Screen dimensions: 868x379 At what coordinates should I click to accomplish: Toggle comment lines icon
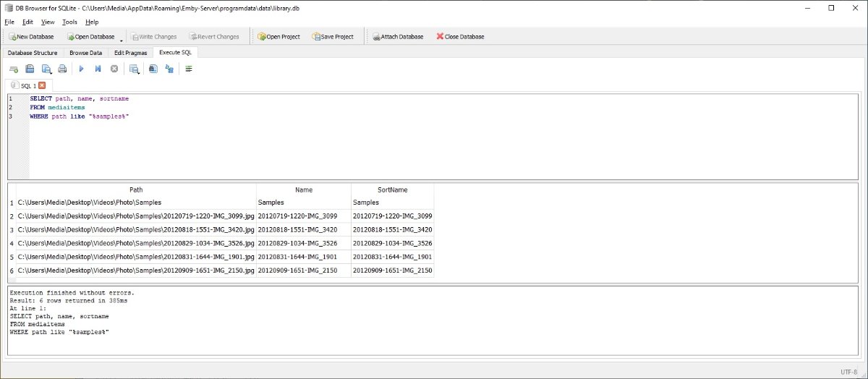(x=189, y=69)
